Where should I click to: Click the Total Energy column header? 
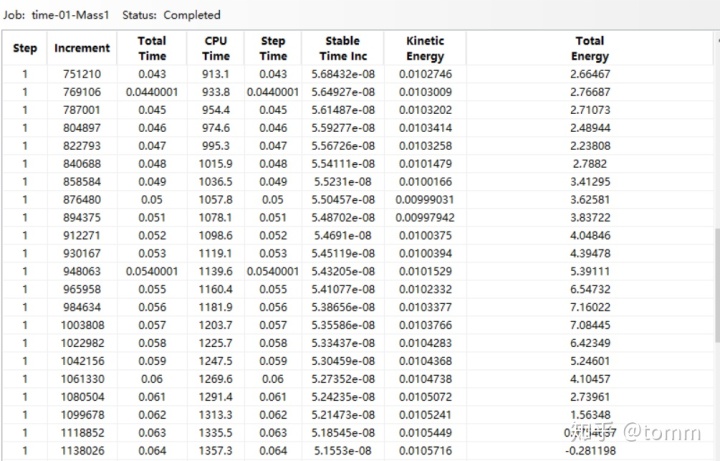[590, 48]
